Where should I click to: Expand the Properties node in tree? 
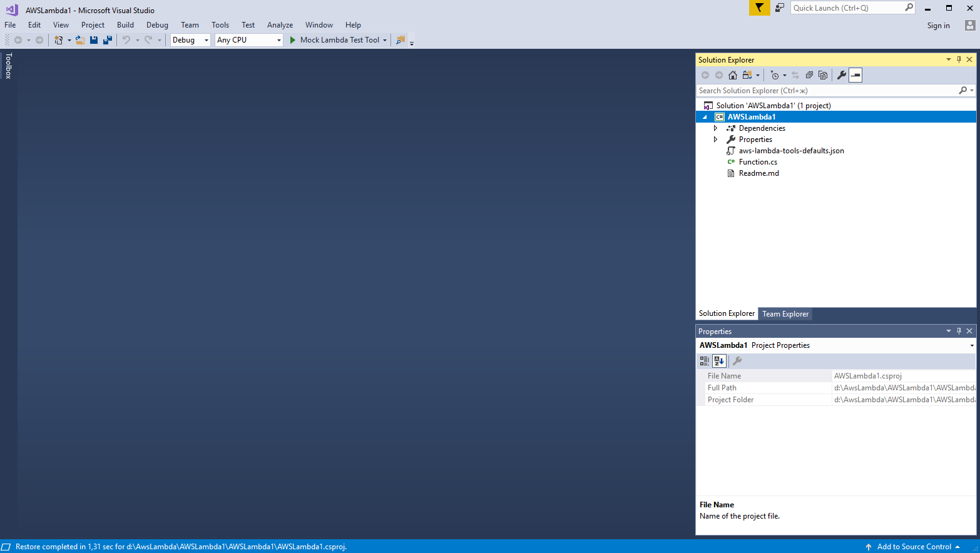click(715, 140)
